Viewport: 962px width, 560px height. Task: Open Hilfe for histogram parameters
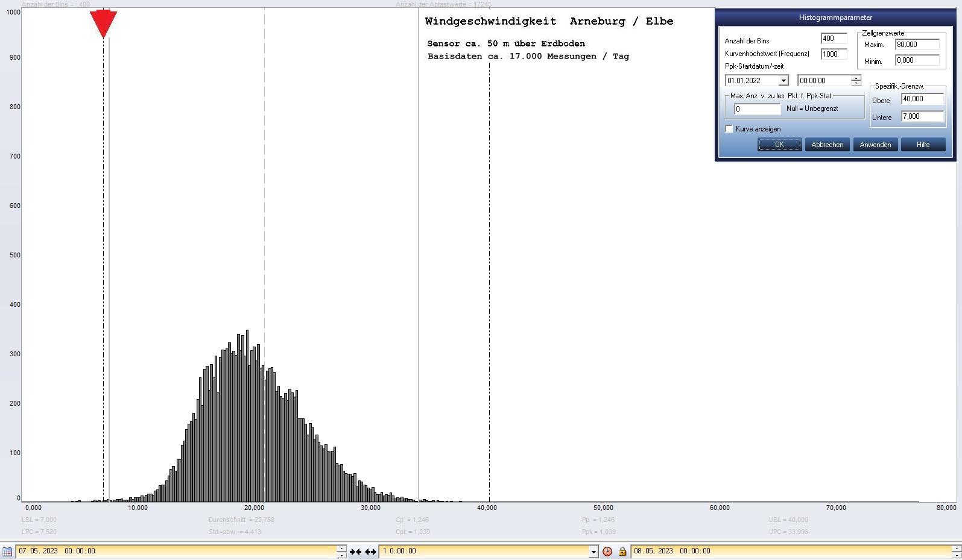tap(923, 145)
